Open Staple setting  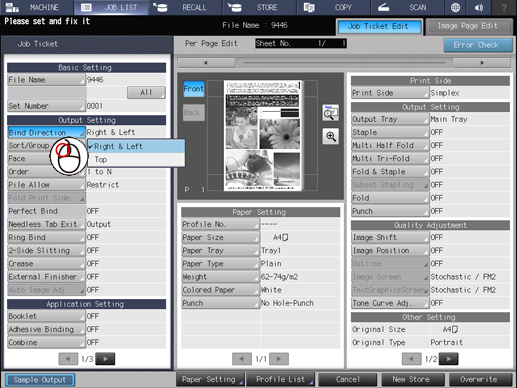390,132
